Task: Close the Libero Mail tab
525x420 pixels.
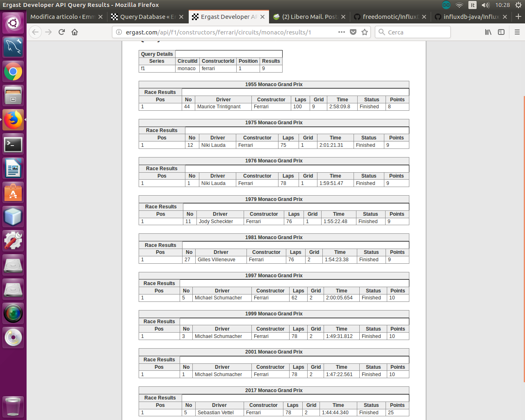Action: [x=343, y=17]
